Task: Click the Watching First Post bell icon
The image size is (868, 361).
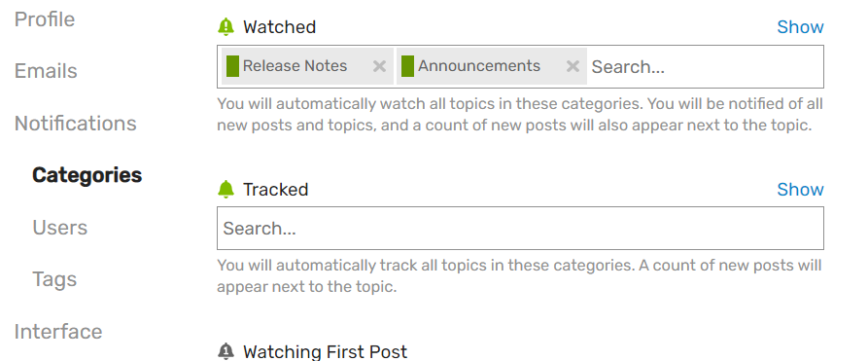Action: [x=226, y=351]
